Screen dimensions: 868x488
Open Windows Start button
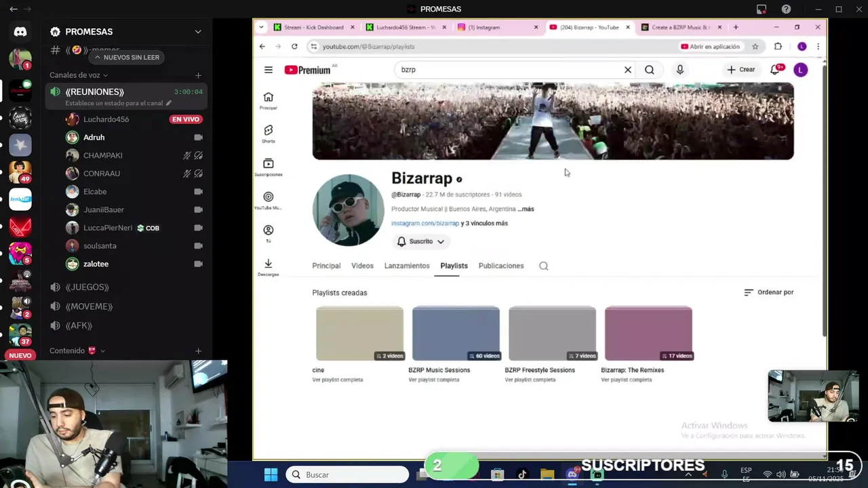[x=271, y=474]
